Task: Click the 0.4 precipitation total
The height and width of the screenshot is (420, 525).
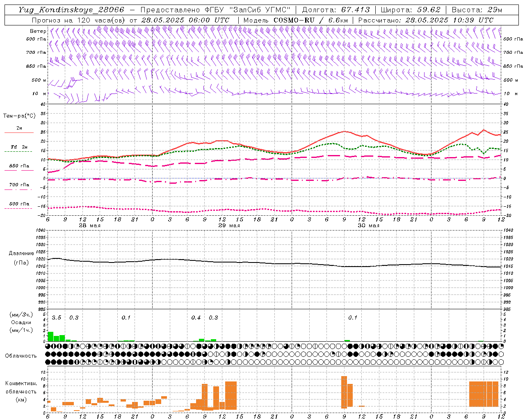Action: (x=196, y=318)
